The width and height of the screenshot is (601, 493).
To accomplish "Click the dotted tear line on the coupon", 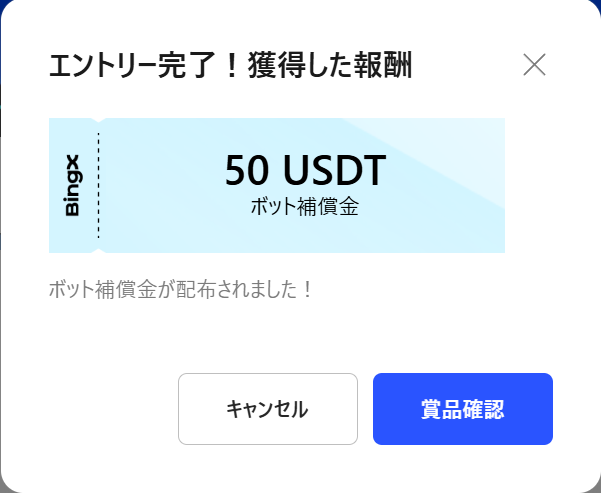I will click(99, 186).
